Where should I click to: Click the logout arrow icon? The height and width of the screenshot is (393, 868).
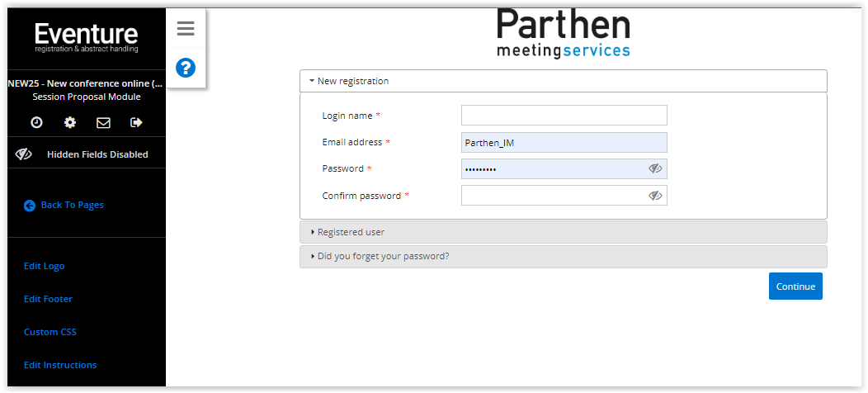click(136, 122)
